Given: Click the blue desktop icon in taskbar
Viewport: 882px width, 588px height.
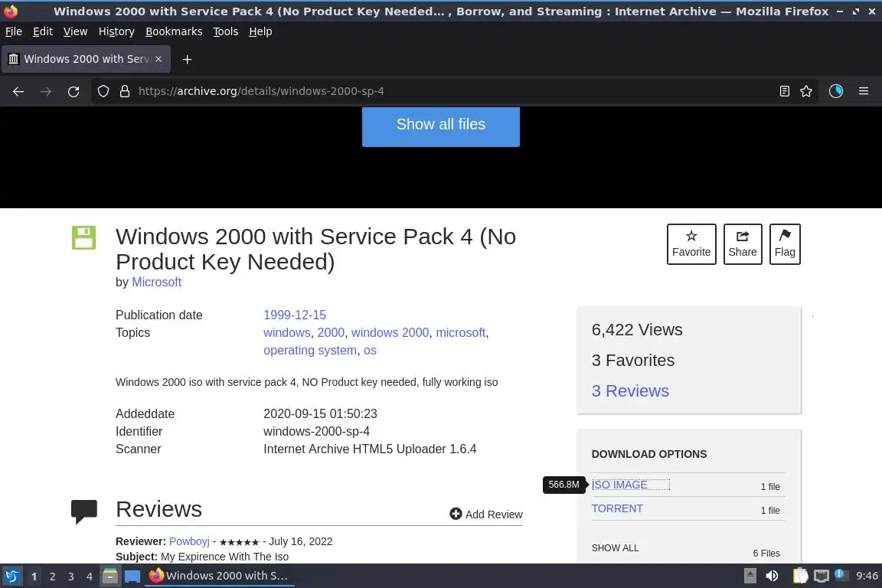Looking at the screenshot, I should click(x=132, y=577).
